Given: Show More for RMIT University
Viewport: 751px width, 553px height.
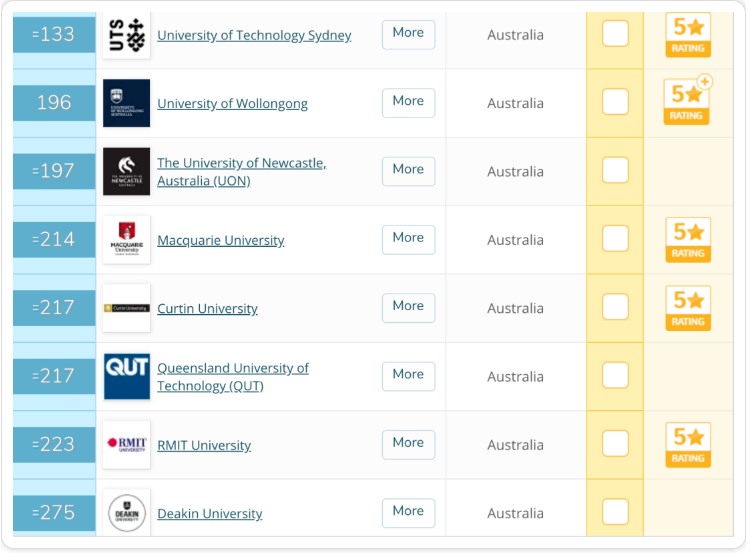Looking at the screenshot, I should click(x=409, y=444).
